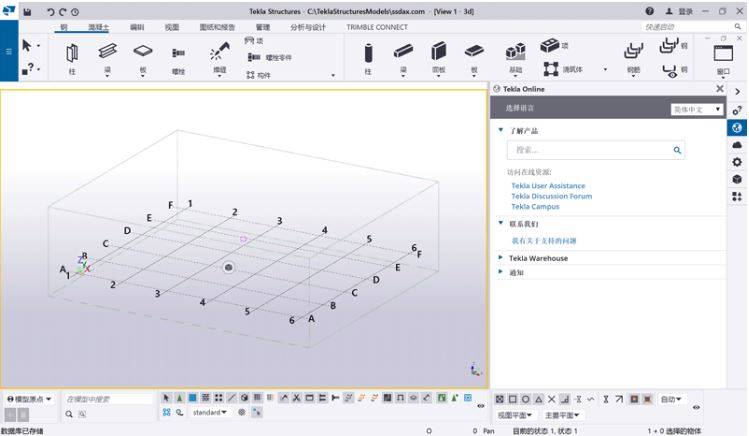Viewport: 749px width, 436px height.
Task: Click the save icon in title bar
Action: [x=27, y=11]
